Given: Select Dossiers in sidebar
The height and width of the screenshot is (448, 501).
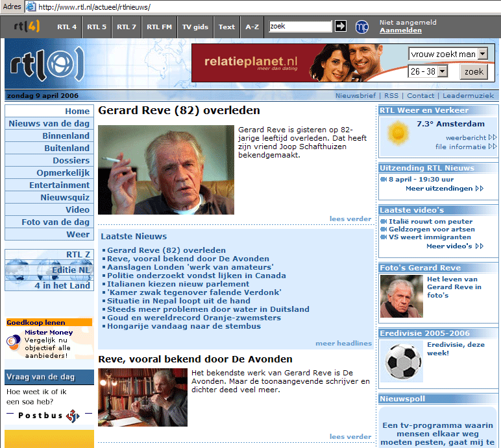Looking at the screenshot, I should 49,160.
